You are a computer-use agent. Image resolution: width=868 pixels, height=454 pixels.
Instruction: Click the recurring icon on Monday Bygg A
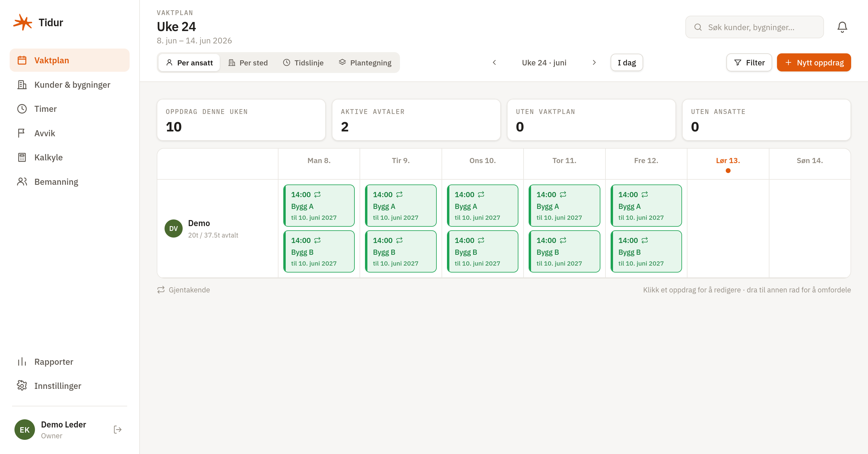(x=317, y=194)
